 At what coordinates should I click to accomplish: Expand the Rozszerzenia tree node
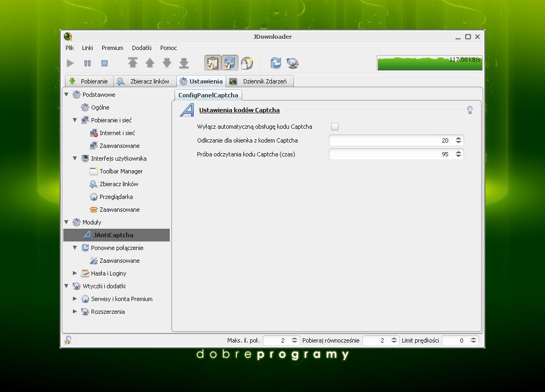75,312
